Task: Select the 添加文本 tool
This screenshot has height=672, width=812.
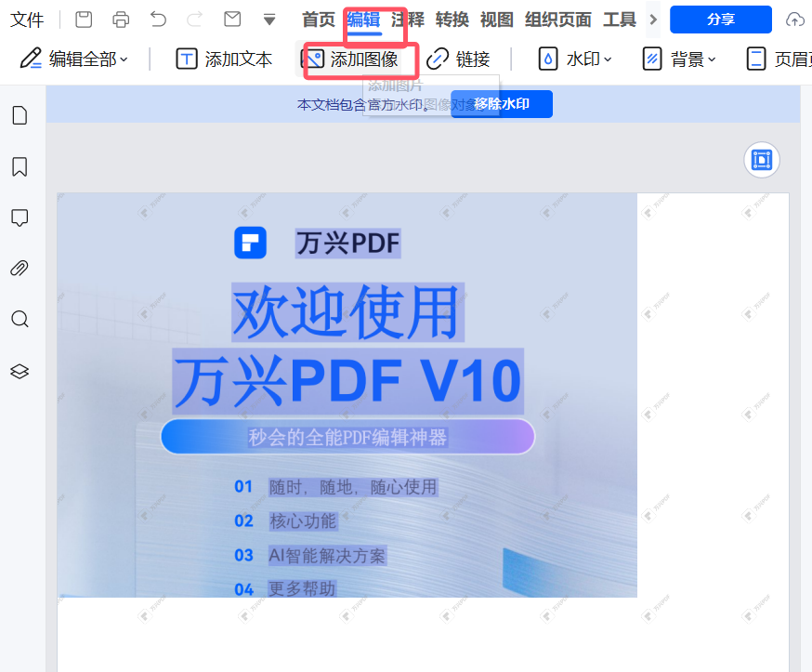Action: pyautogui.click(x=222, y=59)
